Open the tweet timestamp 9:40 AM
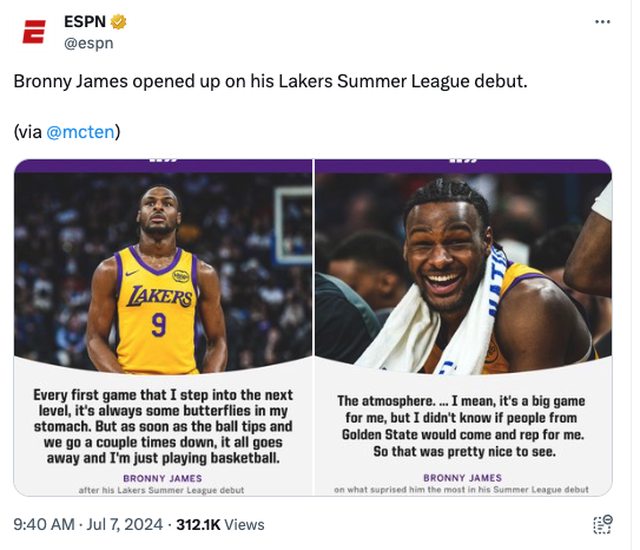The height and width of the screenshot is (550, 640). pos(44,524)
